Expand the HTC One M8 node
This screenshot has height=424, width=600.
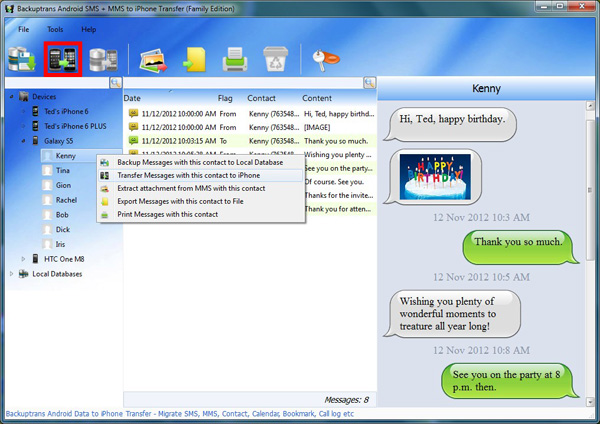point(23,259)
